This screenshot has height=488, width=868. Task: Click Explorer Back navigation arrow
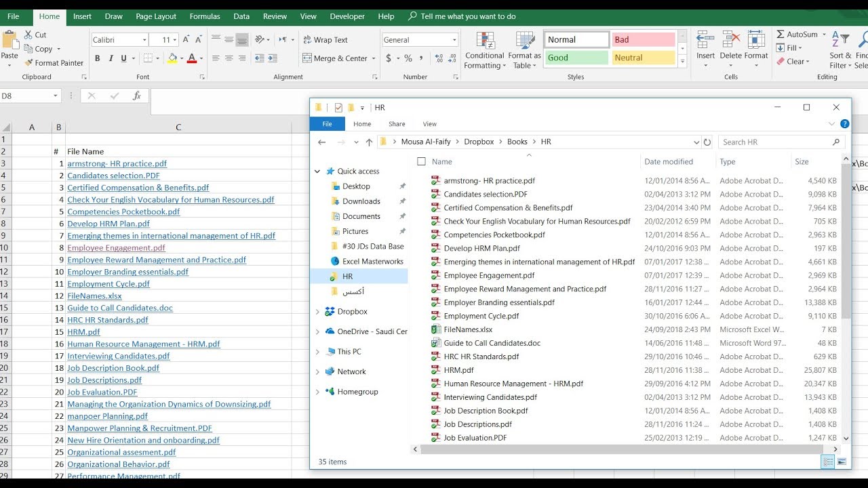pos(322,142)
